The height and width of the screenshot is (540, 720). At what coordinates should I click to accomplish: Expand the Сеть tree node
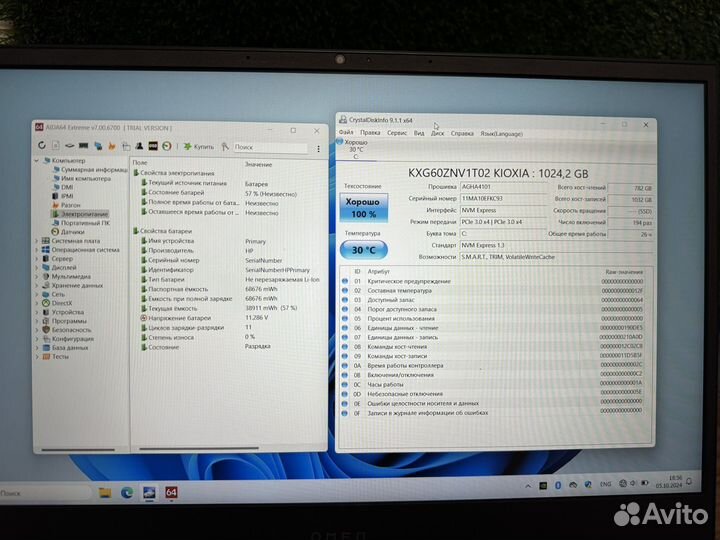[x=37, y=294]
